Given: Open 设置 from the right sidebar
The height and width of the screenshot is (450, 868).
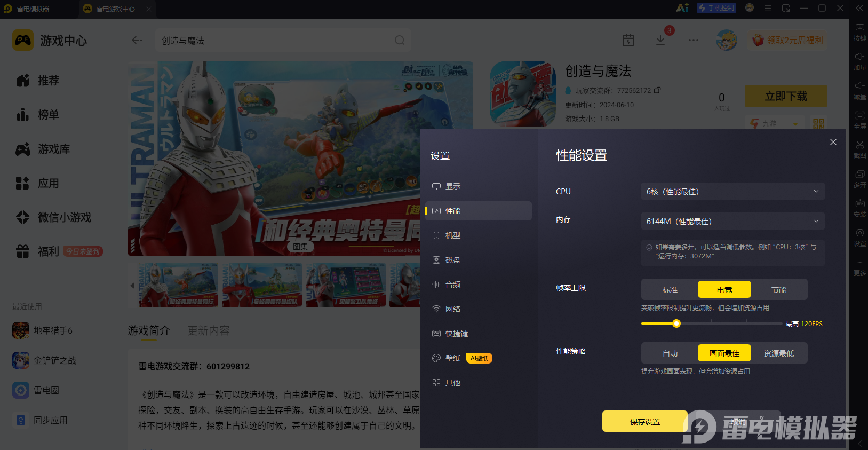Looking at the screenshot, I should tap(859, 237).
